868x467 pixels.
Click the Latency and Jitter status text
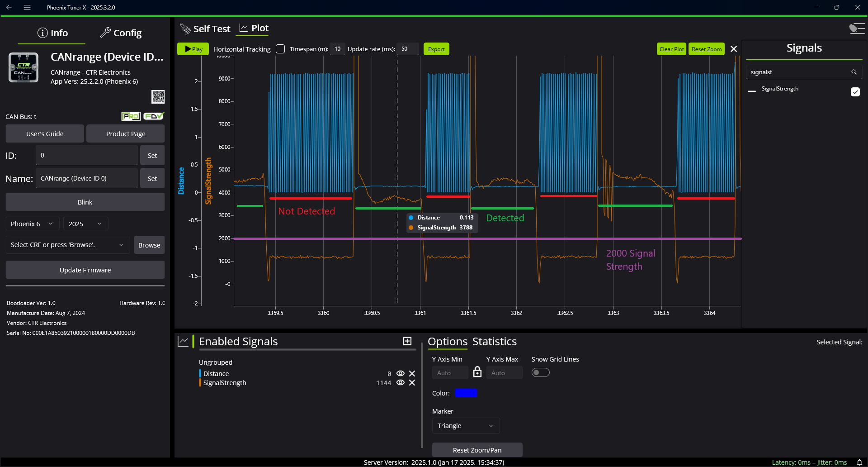(809, 462)
